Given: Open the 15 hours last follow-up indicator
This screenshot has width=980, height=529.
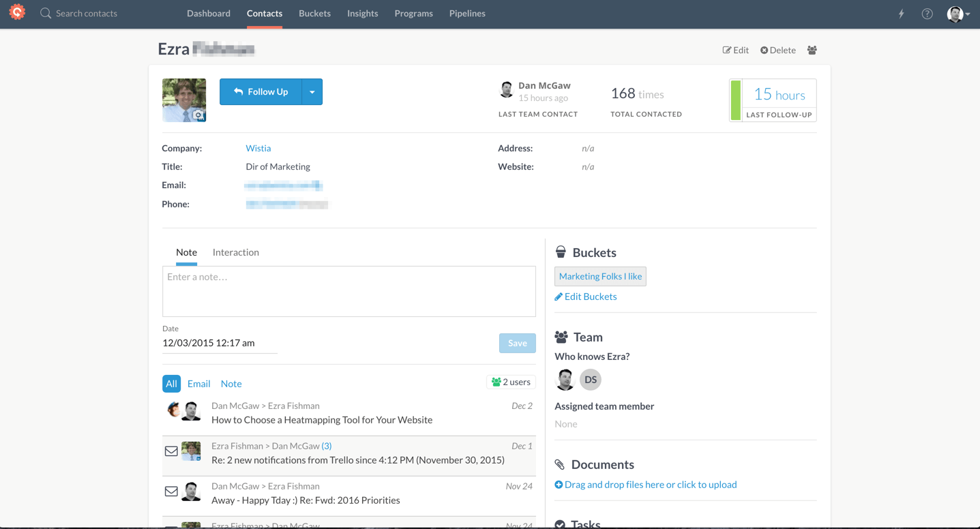Looking at the screenshot, I should 773,100.
